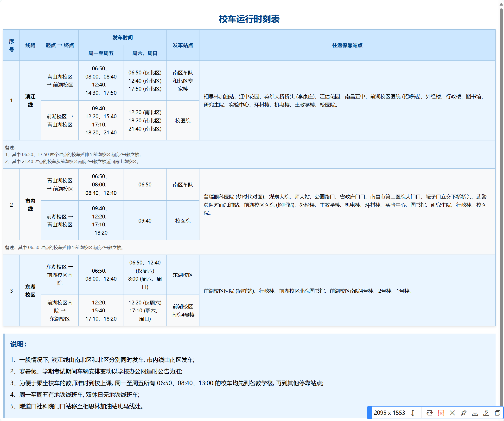Click the vertical double-arrow scroll-capture icon
The height and width of the screenshot is (421, 504).
point(413,413)
